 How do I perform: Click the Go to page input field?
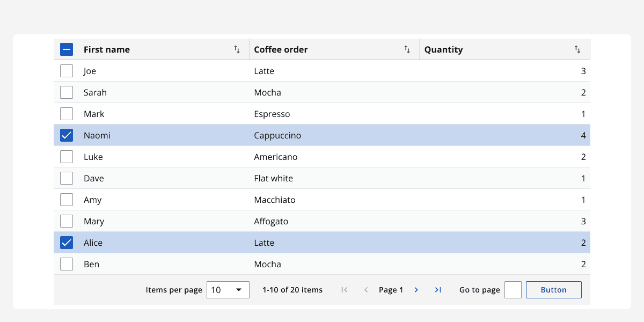point(513,290)
